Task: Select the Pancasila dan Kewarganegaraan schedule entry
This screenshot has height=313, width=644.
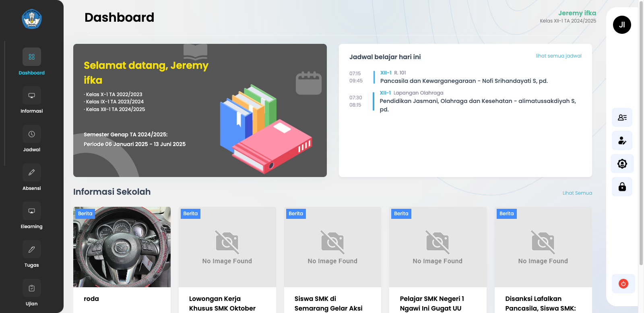Action: (464, 81)
